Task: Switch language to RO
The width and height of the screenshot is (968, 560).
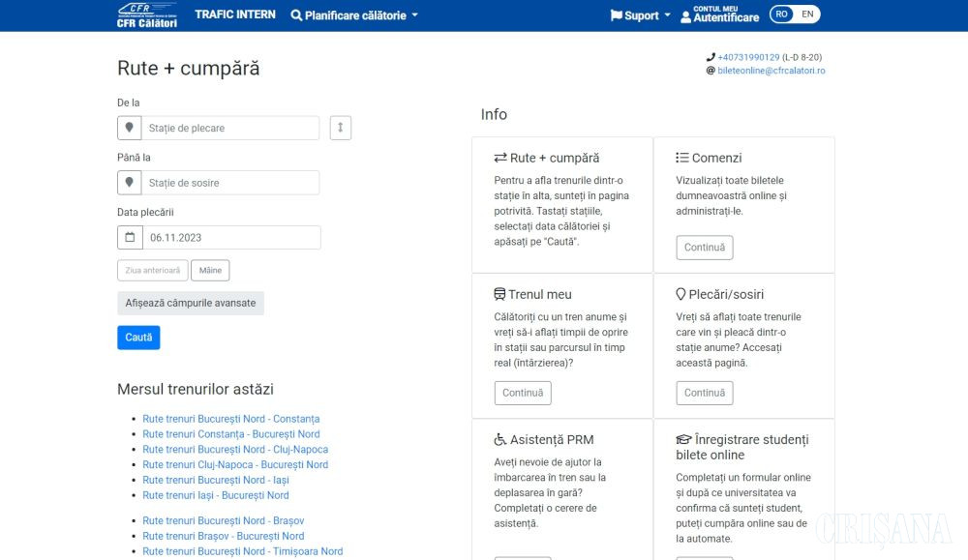Action: 782,15
